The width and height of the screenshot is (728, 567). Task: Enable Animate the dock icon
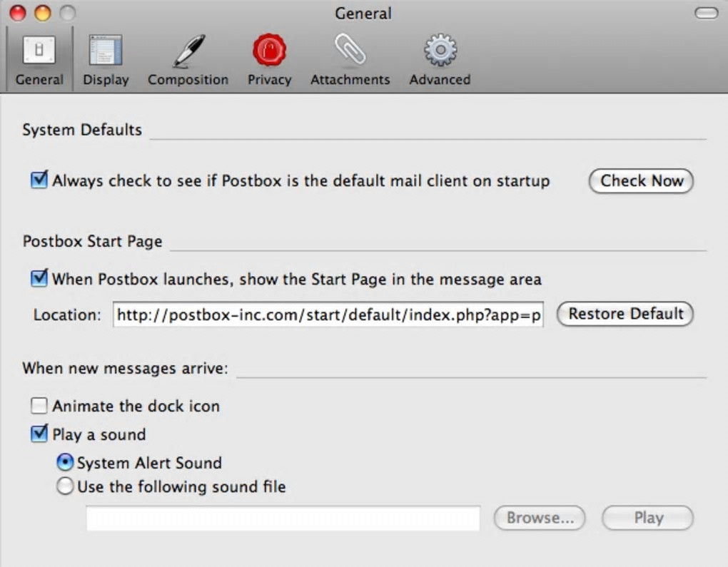pos(39,406)
